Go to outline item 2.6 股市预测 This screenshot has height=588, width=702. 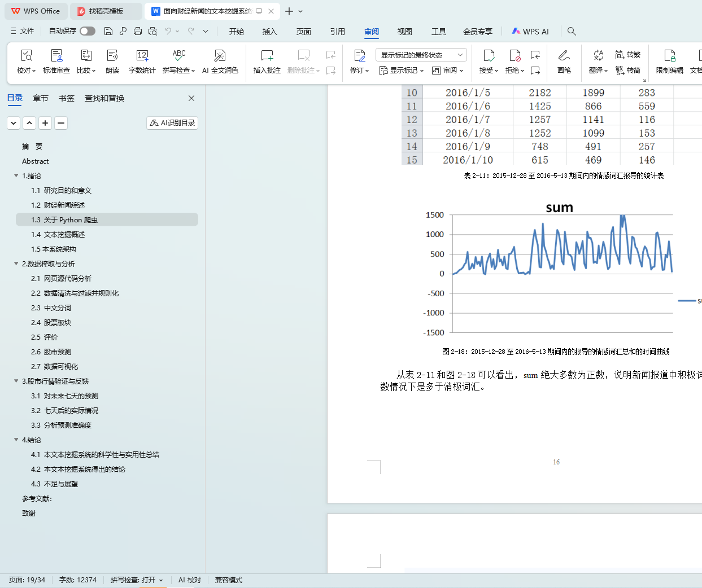pos(51,352)
